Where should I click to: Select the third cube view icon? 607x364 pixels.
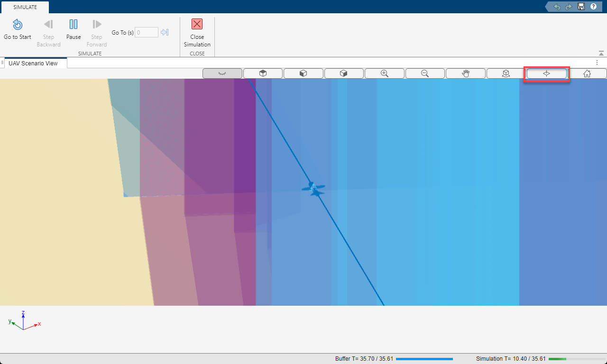pyautogui.click(x=344, y=73)
